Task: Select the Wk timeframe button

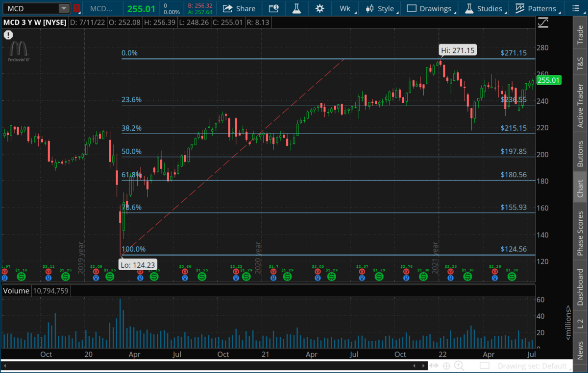Action: coord(345,8)
